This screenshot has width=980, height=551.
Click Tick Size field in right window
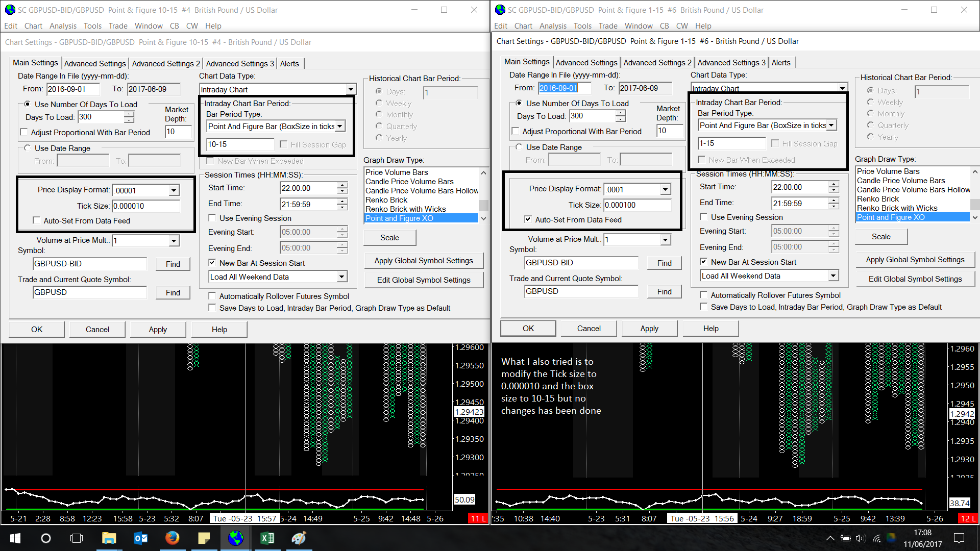coord(637,205)
